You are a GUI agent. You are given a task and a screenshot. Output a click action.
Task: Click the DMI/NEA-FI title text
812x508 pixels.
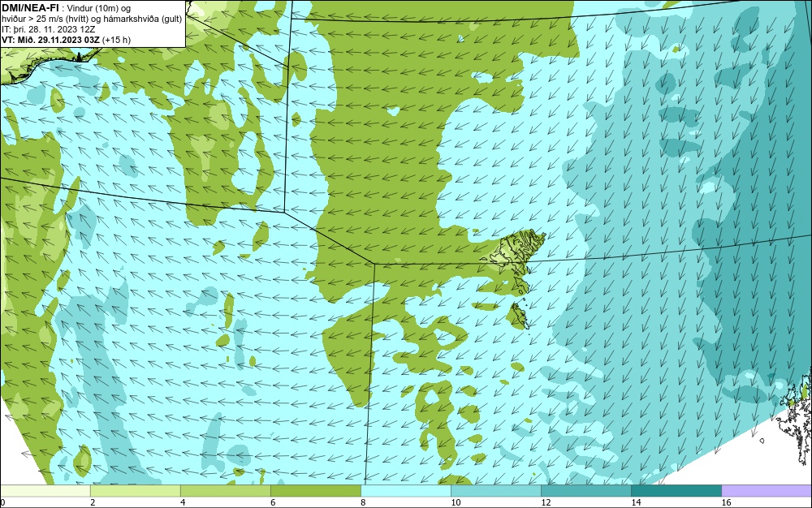pos(30,8)
